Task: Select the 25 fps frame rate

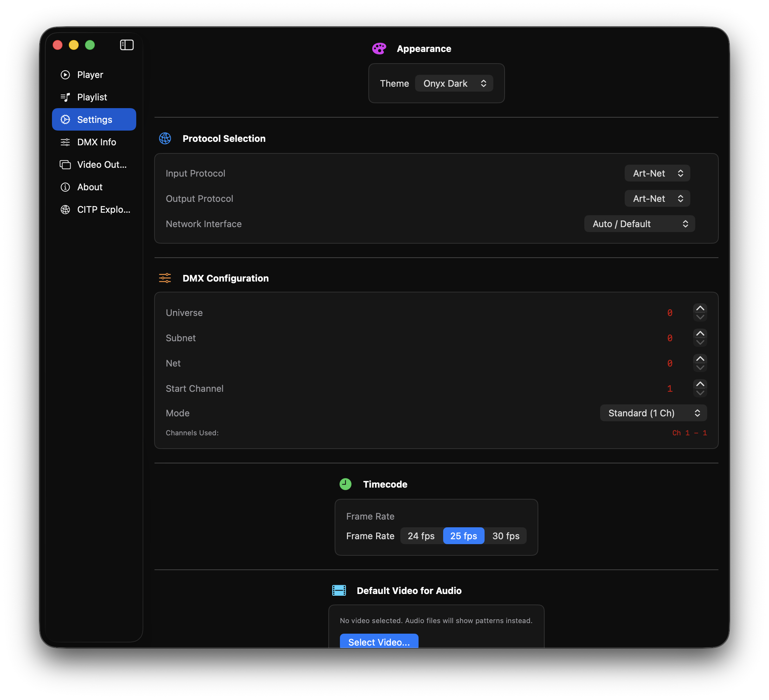Action: pyautogui.click(x=463, y=536)
